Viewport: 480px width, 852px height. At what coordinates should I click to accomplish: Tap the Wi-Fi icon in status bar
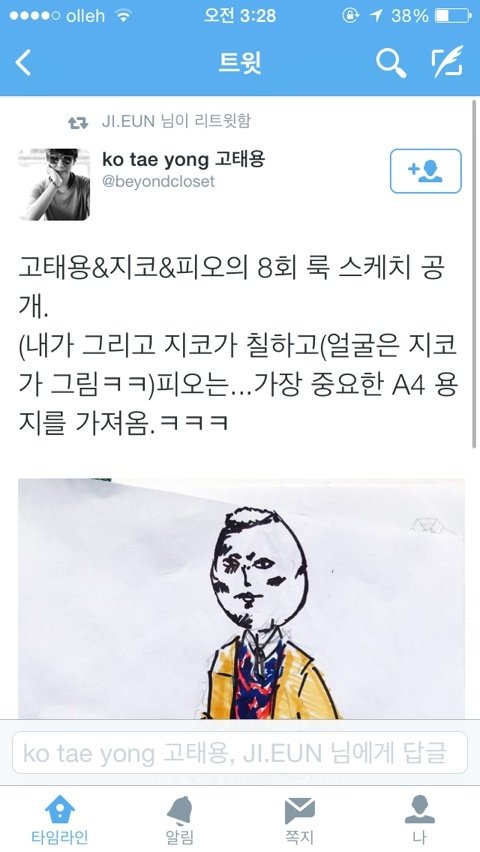click(124, 16)
